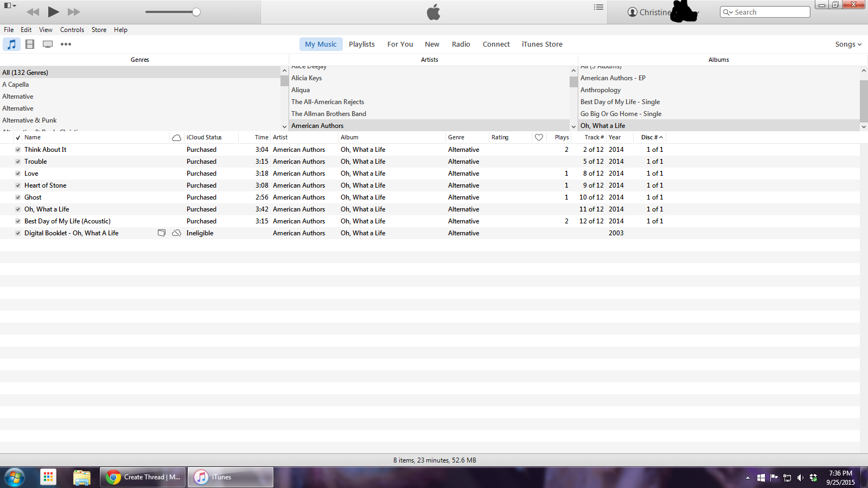Switch to the Movies library icon
The width and height of the screenshot is (868, 488).
[x=30, y=44]
